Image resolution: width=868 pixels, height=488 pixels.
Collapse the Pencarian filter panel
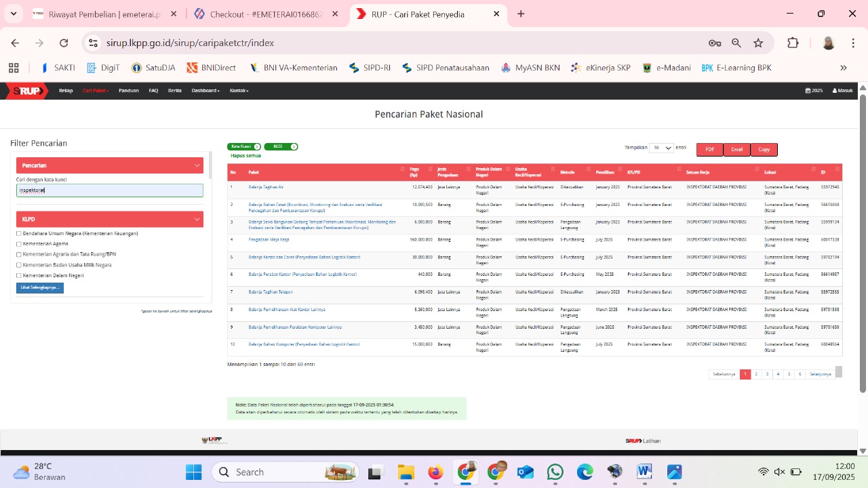click(197, 165)
